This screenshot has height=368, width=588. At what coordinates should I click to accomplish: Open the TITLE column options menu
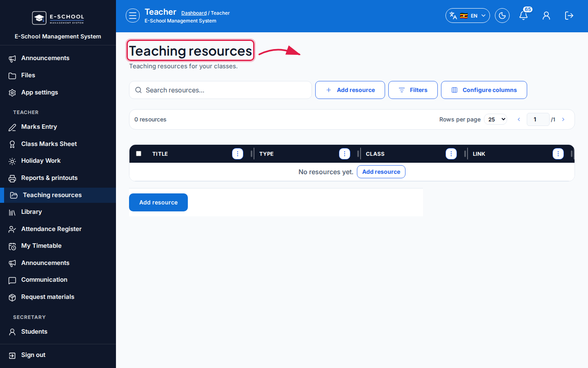coord(238,154)
